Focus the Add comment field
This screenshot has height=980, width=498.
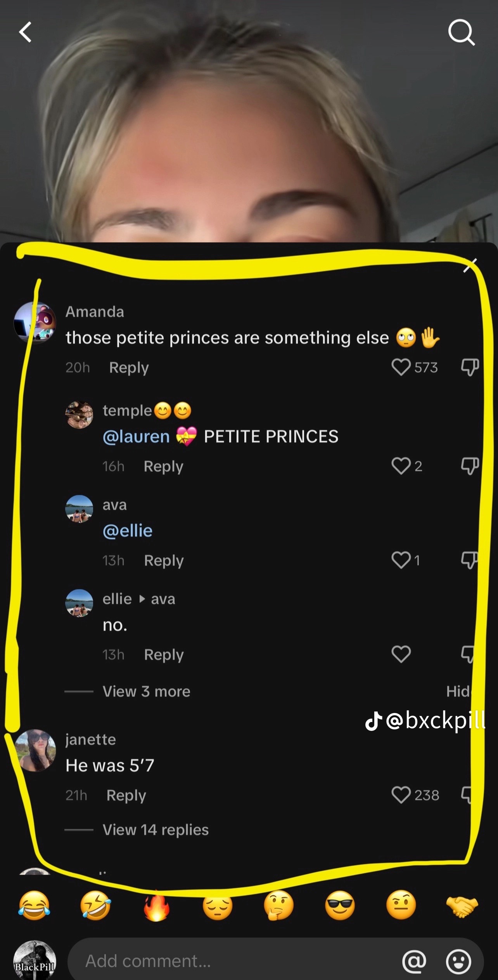coord(233,961)
